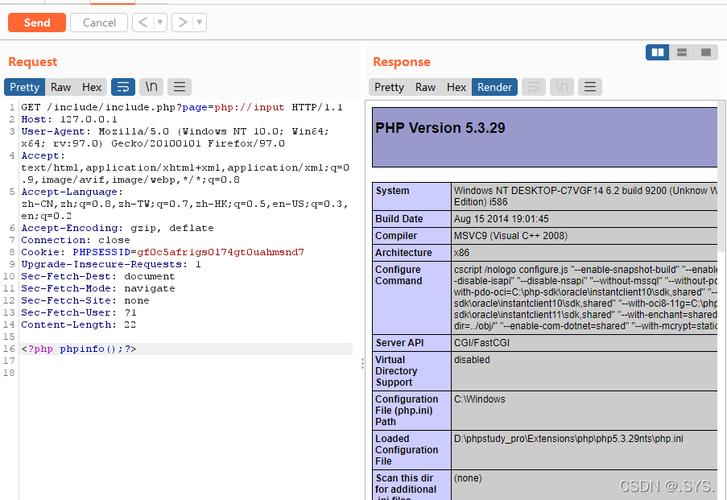Select the Response Render tab
Screen dimensions: 727x500
pos(494,87)
